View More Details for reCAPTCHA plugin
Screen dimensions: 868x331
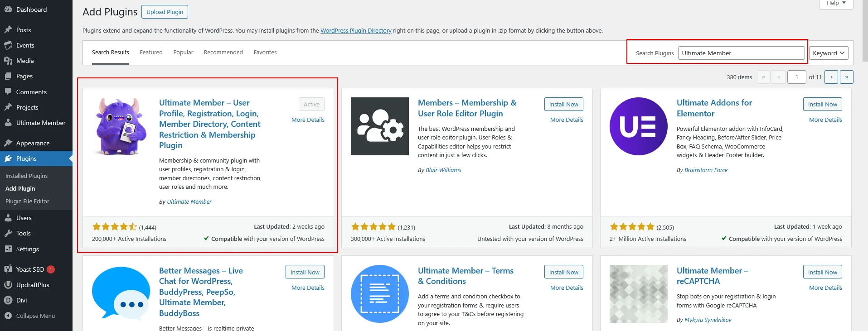(x=825, y=288)
